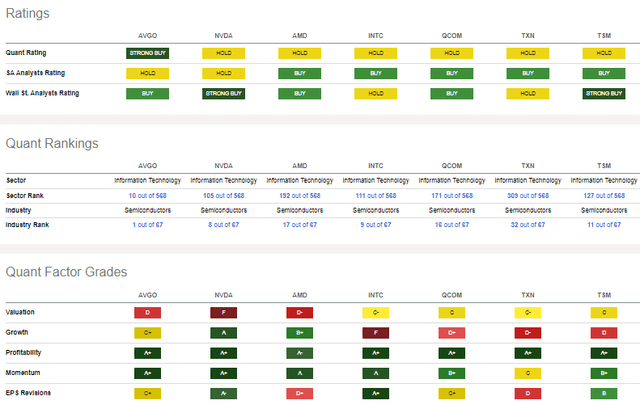Click NVDA's HOLD Quant Rating badge

[x=224, y=53]
